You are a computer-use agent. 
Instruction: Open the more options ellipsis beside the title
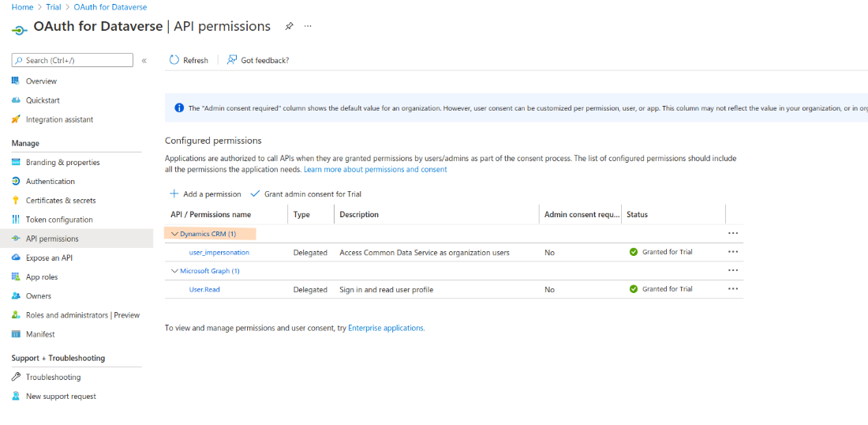click(x=308, y=26)
